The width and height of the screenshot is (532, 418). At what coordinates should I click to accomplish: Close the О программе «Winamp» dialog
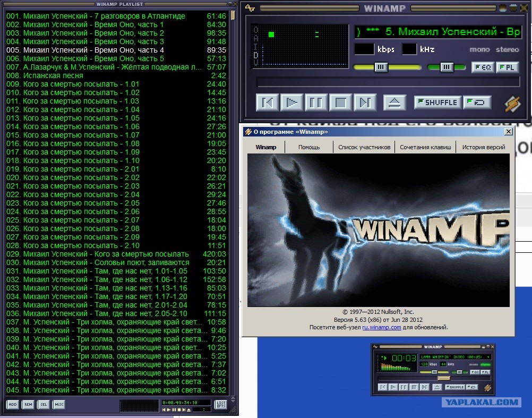(x=508, y=132)
